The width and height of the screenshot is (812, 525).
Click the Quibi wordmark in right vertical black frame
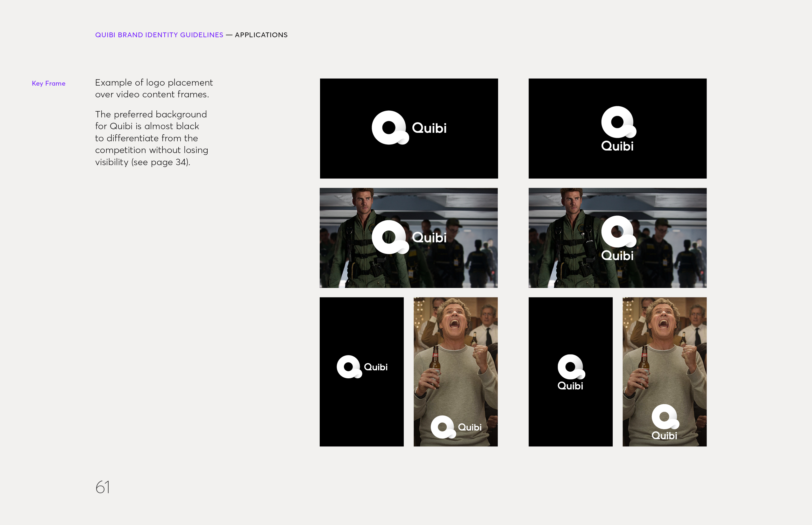[x=570, y=386]
